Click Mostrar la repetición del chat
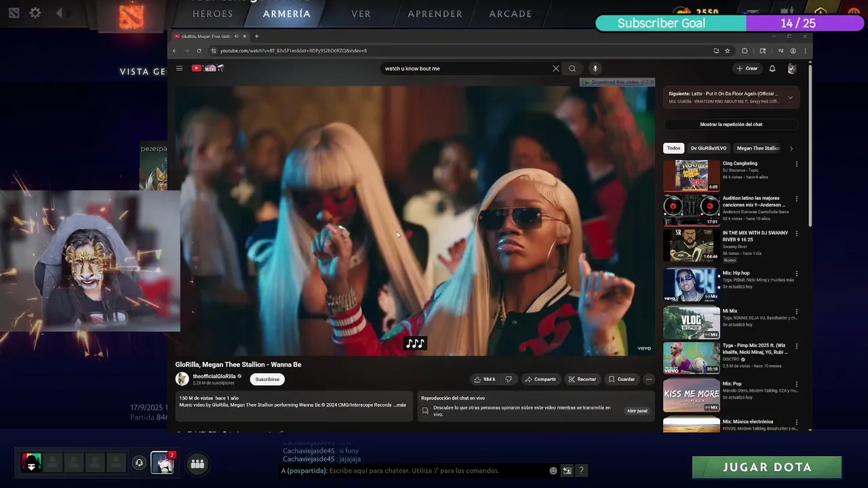This screenshot has height=488, width=868. [731, 125]
